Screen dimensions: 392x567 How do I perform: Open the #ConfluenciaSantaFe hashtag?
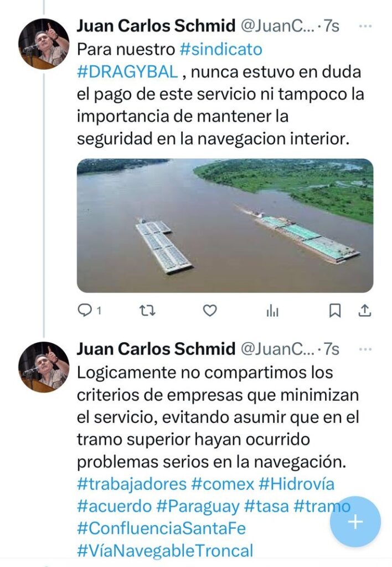161,528
